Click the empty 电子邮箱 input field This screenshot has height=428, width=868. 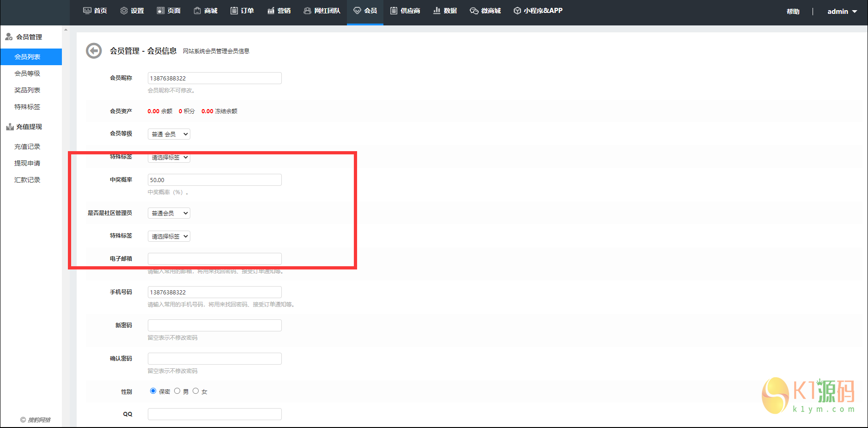click(215, 259)
